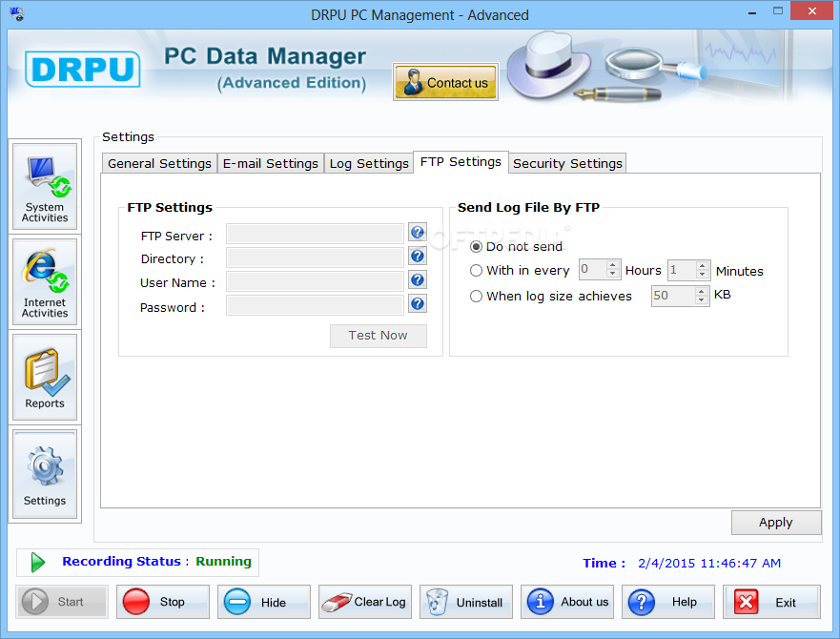Open the Reports section
The height and width of the screenshot is (639, 840).
click(45, 378)
